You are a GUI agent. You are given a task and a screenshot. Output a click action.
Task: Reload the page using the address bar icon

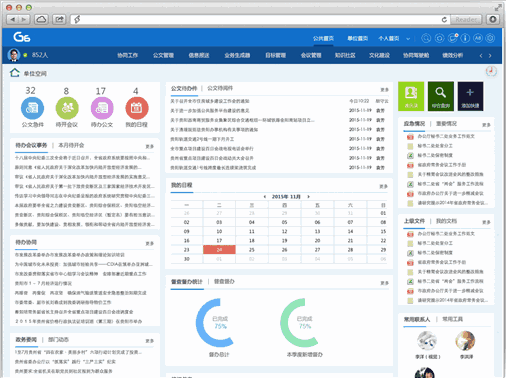(x=444, y=20)
